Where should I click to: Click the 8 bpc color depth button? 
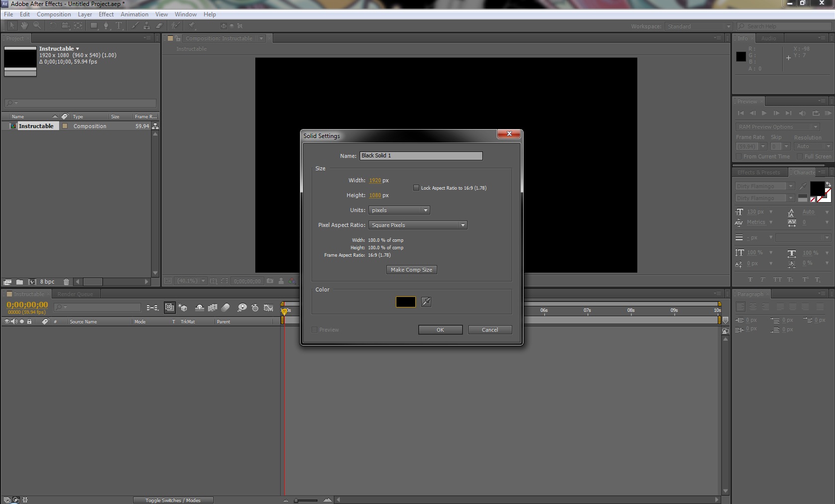[47, 282]
